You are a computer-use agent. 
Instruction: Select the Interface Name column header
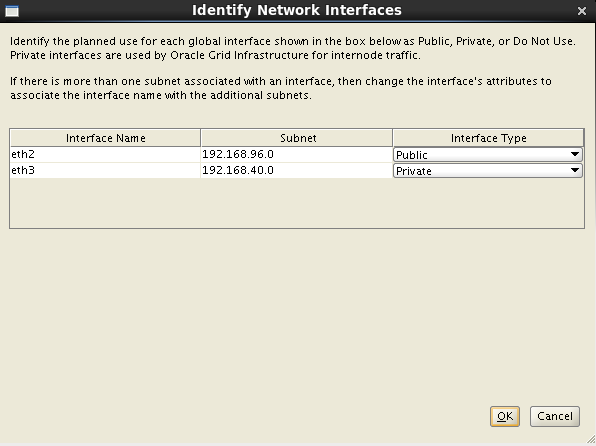point(105,138)
